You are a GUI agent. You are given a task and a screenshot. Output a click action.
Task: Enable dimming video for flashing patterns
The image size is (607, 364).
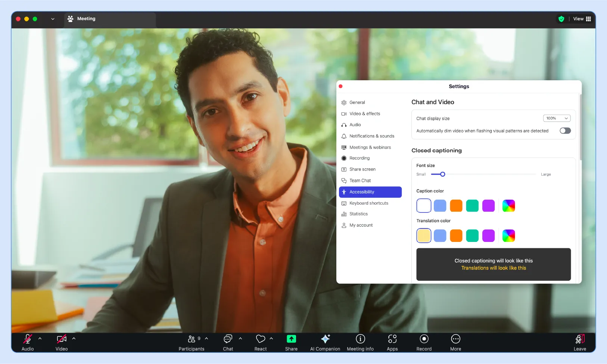click(x=565, y=131)
